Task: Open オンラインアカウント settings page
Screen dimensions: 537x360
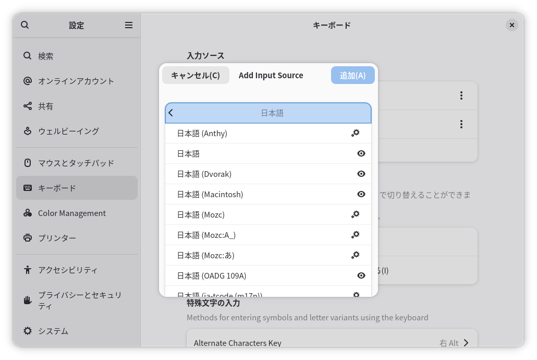Action: tap(77, 81)
